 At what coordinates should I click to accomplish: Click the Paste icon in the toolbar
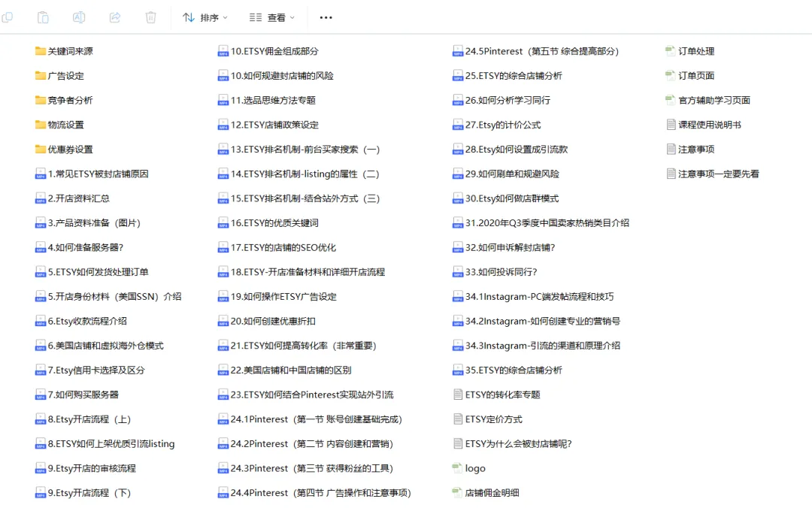coord(43,17)
